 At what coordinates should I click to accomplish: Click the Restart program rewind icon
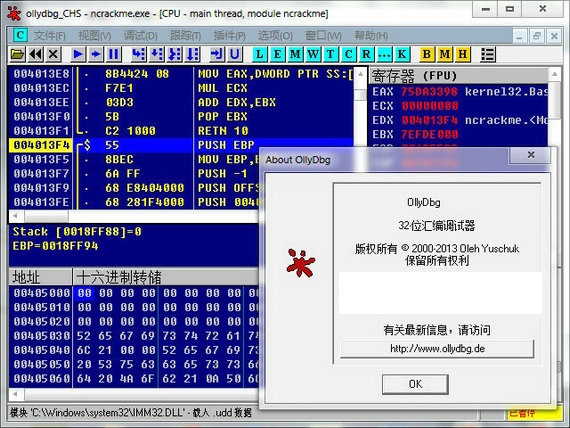pos(35,55)
